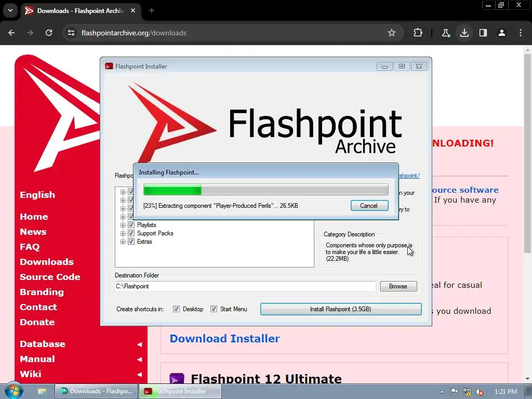Select the Playlists label in tree
532x399 pixels.
point(147,225)
